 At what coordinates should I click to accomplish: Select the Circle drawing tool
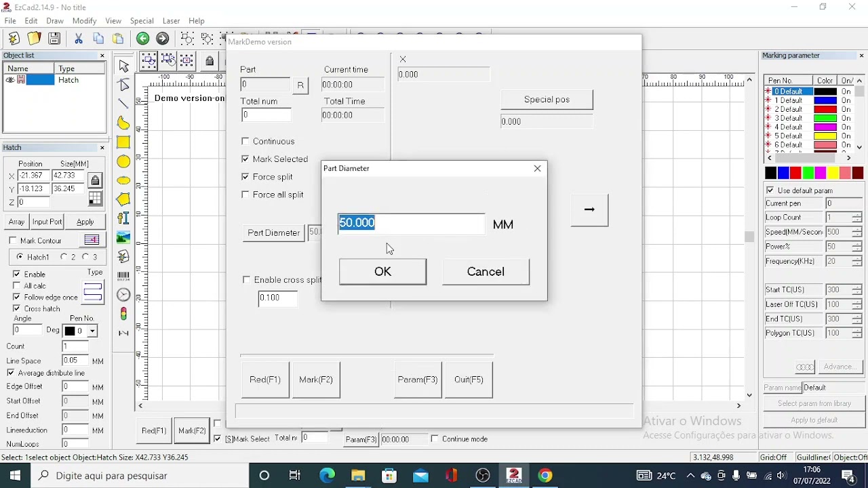(x=123, y=161)
